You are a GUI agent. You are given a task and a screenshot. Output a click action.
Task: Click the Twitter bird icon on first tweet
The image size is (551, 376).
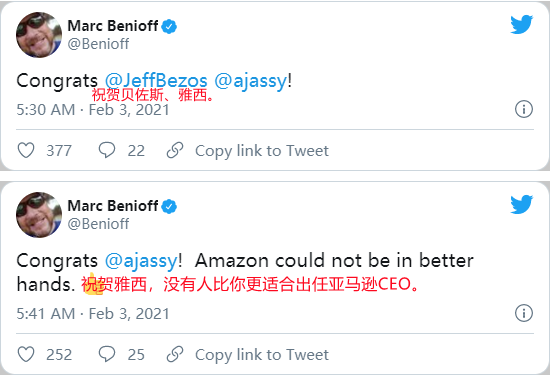pos(522,24)
